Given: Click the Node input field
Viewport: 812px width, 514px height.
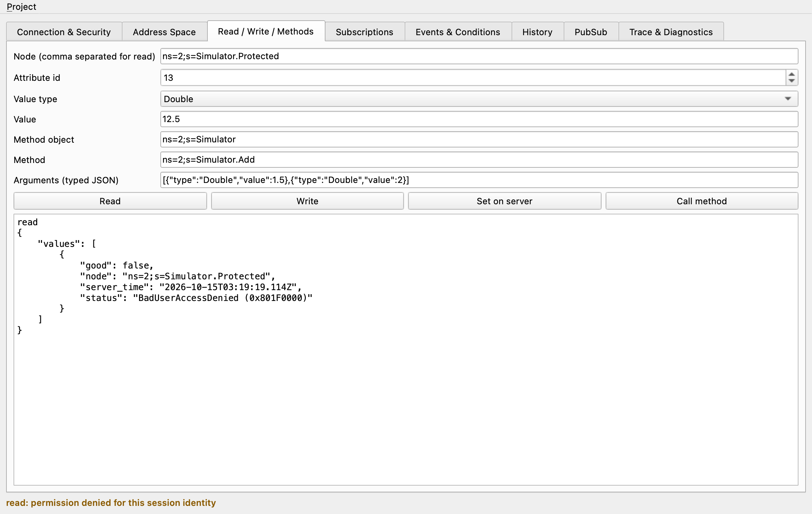Looking at the screenshot, I should (479, 56).
